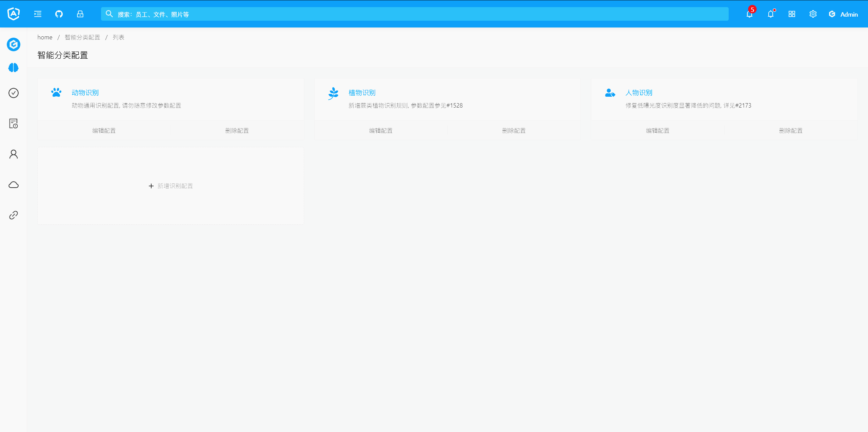This screenshot has height=432, width=868.
Task: Click the search input field
Action: coord(414,14)
